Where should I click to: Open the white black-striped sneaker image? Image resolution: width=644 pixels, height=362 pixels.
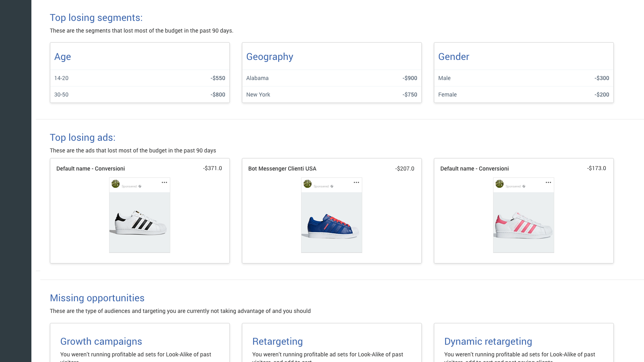tap(140, 222)
